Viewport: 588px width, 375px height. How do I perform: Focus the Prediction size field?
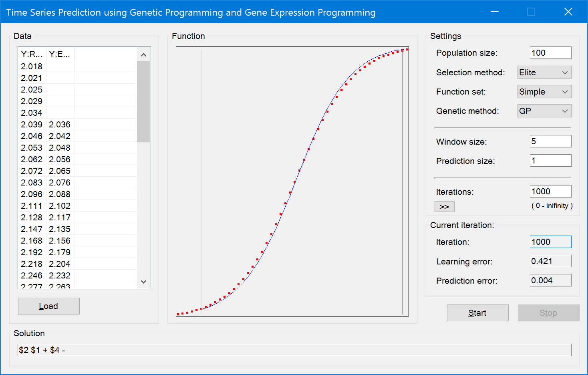pos(550,161)
